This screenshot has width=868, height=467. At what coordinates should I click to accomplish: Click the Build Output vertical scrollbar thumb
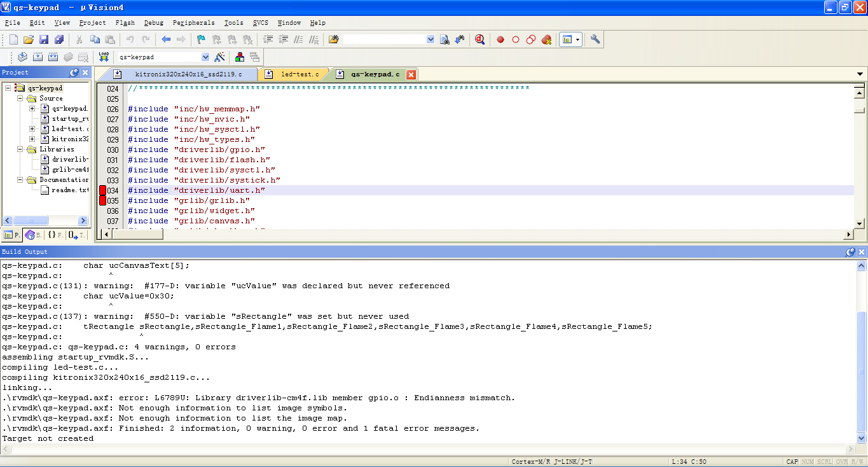click(862, 369)
